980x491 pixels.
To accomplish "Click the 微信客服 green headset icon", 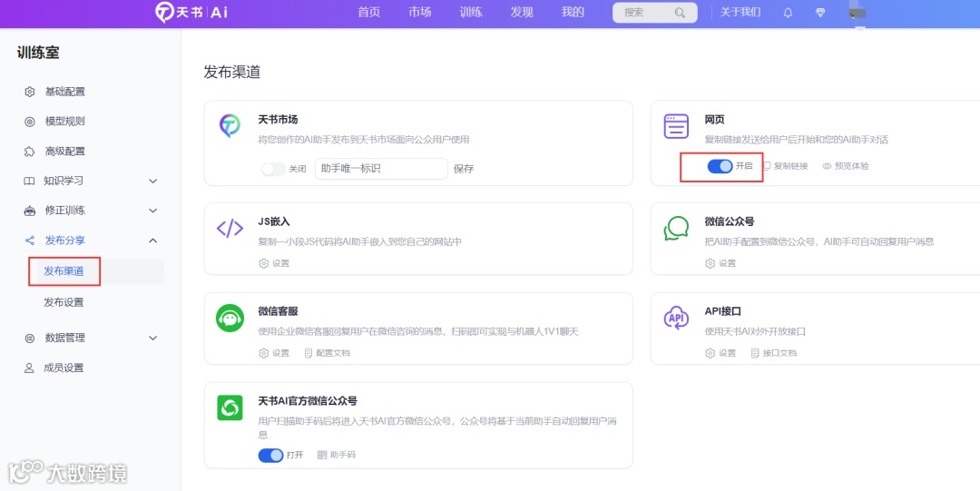I will click(x=230, y=318).
